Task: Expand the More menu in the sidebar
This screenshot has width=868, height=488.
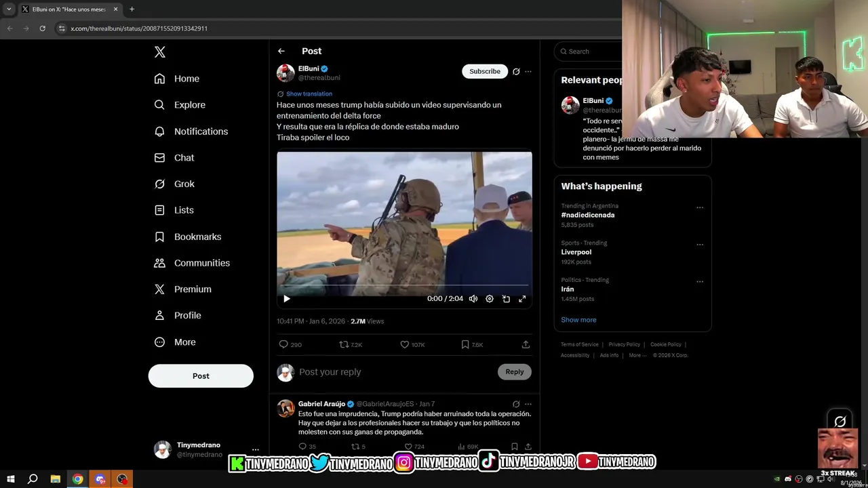Action: 175,342
